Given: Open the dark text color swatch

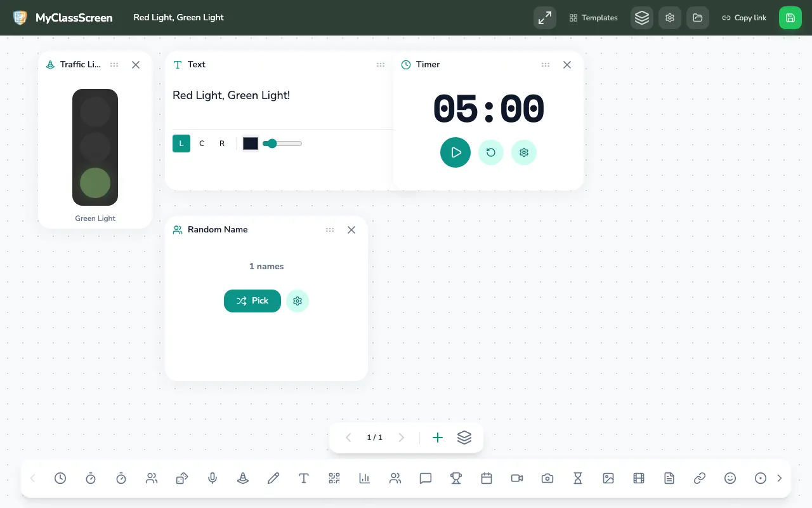Looking at the screenshot, I should coord(251,144).
